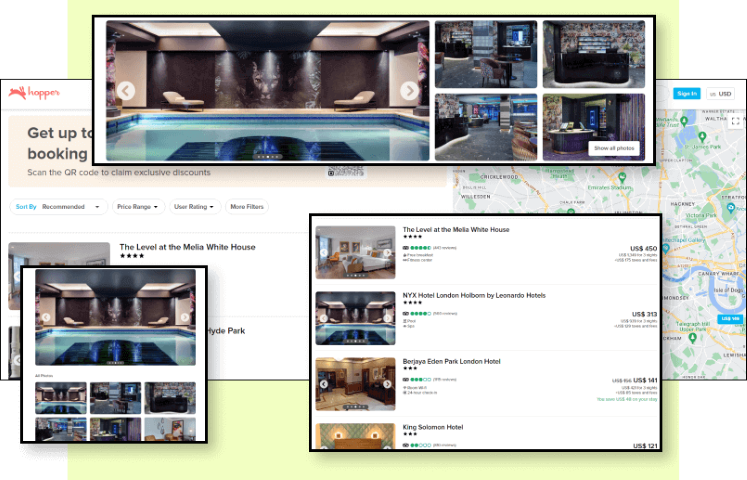
Task: Open upper-right bar counter photo in top gallery
Action: (594, 54)
